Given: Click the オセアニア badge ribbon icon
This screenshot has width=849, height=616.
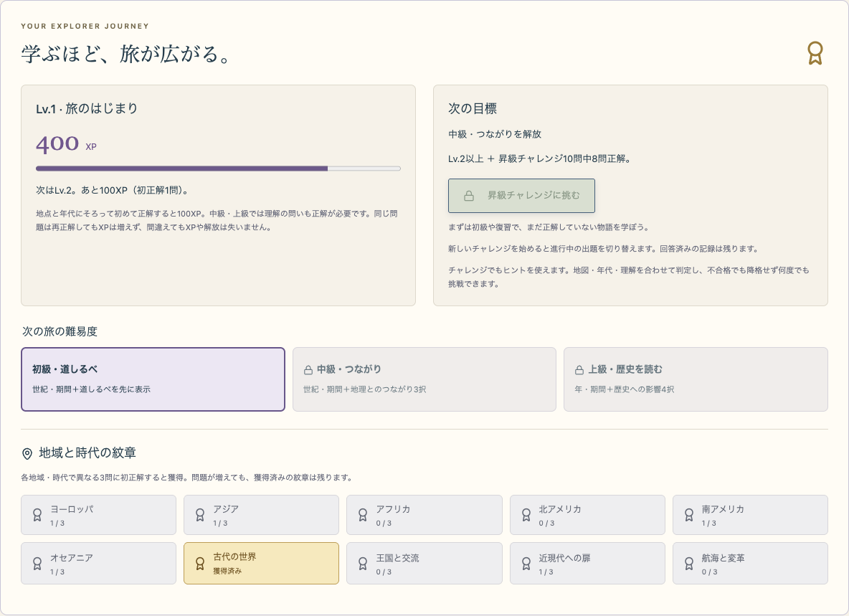Looking at the screenshot, I should [x=37, y=564].
